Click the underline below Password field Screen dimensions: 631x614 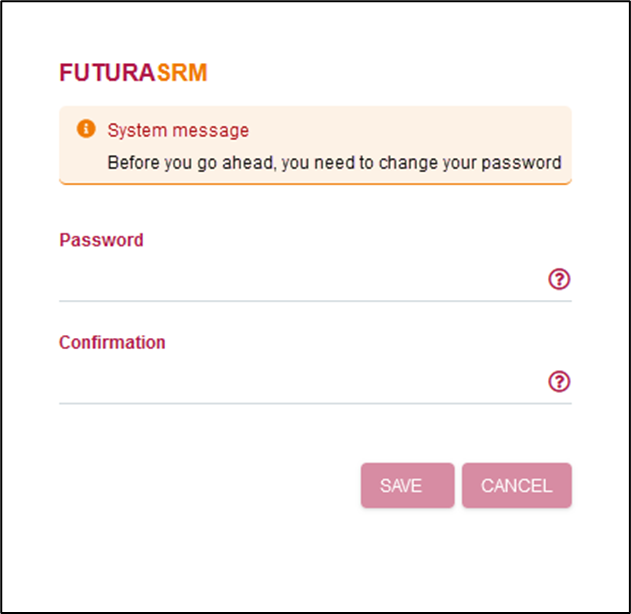[316, 301]
